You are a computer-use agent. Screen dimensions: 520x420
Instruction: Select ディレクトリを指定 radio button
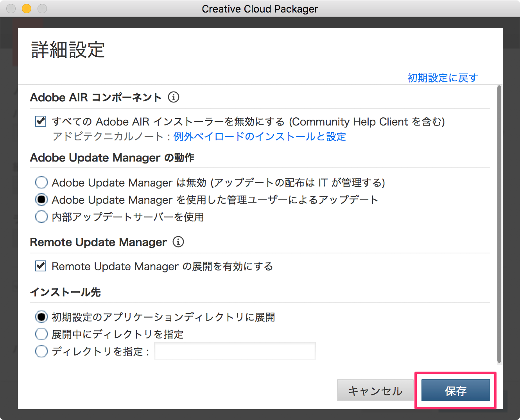(41, 351)
